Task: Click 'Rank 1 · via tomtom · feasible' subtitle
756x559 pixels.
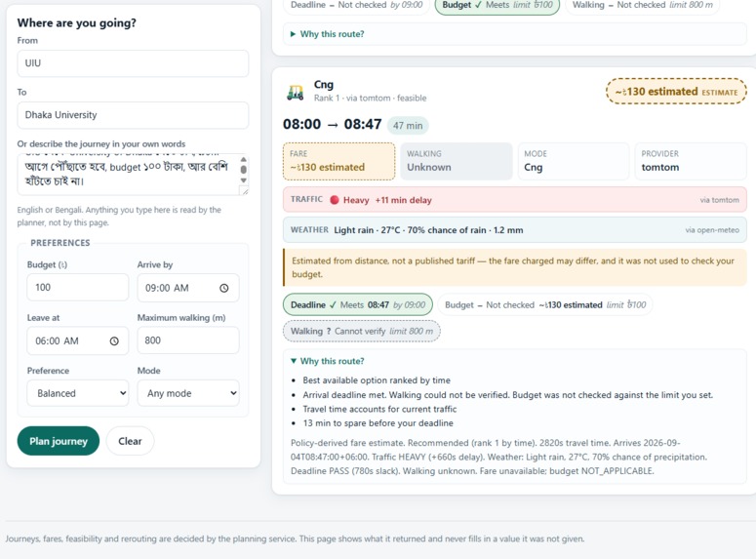Action: point(371,98)
